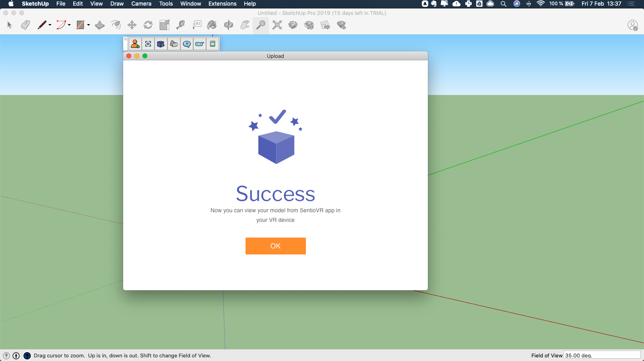Open the SketchUp application menu

click(x=35, y=4)
